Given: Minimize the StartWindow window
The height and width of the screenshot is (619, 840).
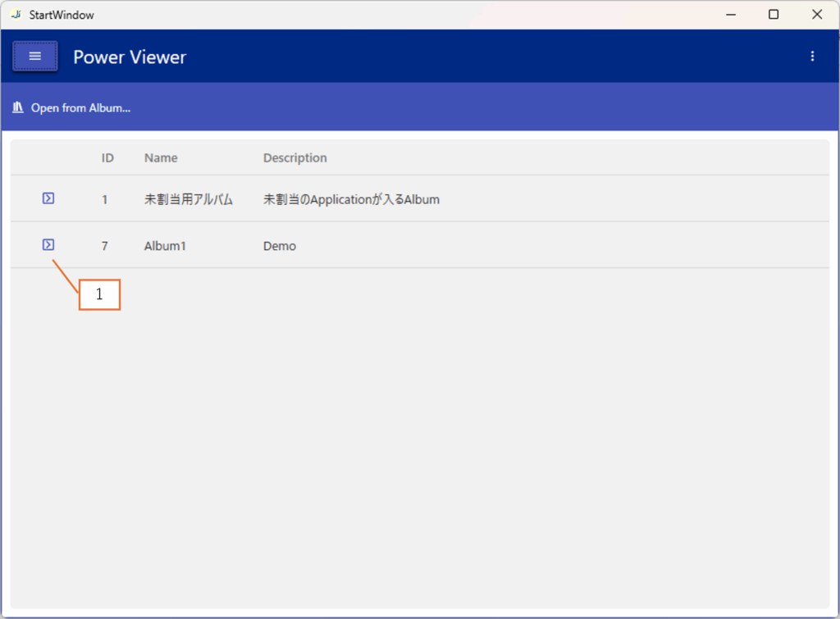Looking at the screenshot, I should coord(729,15).
